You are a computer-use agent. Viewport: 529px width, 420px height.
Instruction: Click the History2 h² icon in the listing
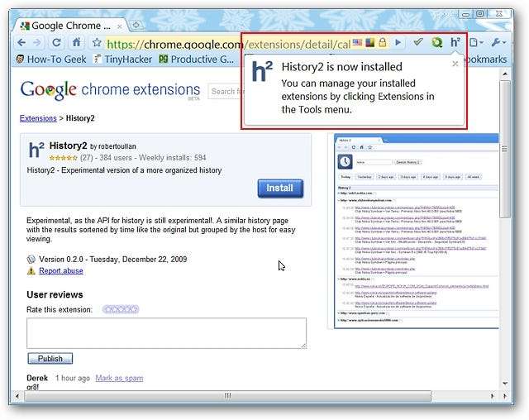[36, 150]
